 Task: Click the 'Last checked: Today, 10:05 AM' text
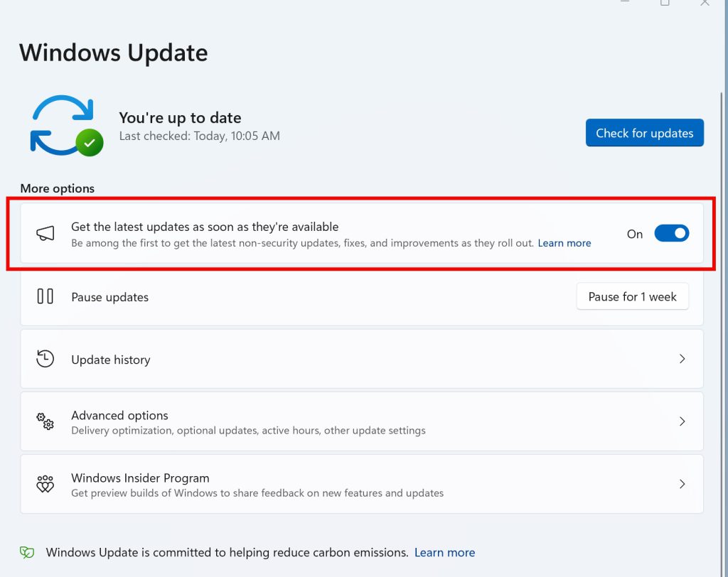(x=199, y=136)
